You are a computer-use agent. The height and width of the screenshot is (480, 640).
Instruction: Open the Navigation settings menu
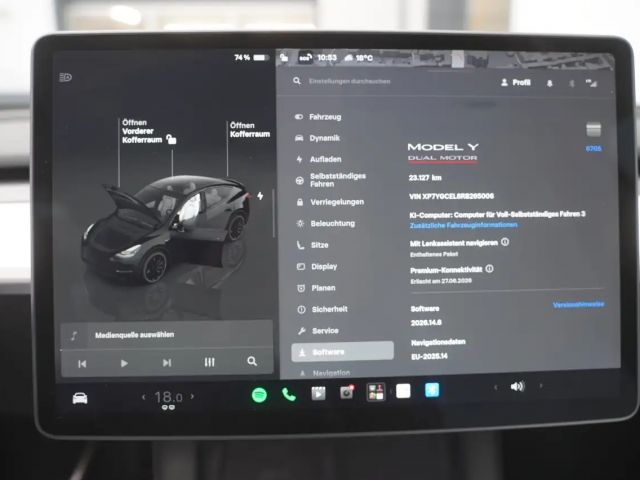tap(325, 373)
